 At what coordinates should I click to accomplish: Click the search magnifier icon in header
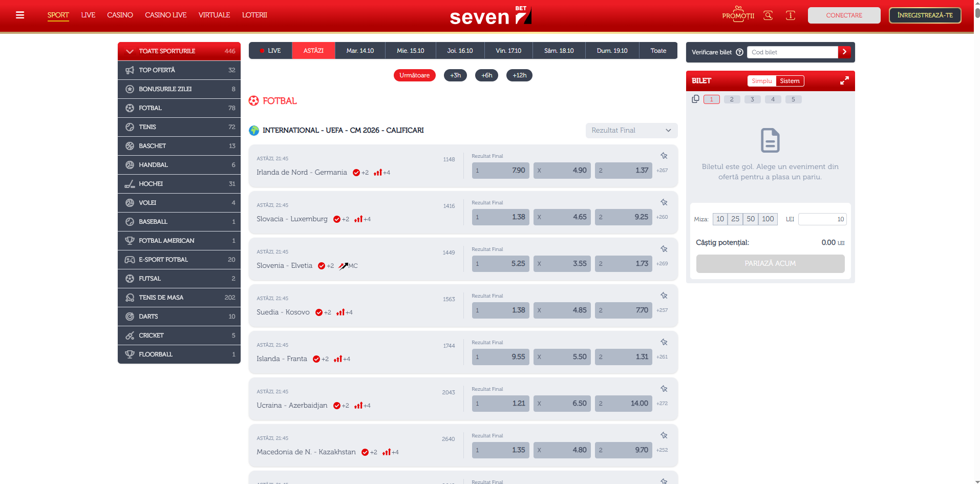(768, 15)
